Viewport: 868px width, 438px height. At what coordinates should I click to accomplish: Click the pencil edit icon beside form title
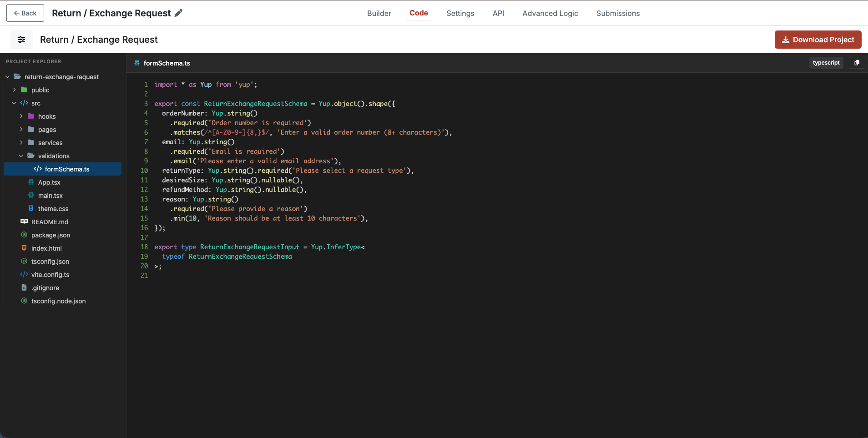(178, 13)
